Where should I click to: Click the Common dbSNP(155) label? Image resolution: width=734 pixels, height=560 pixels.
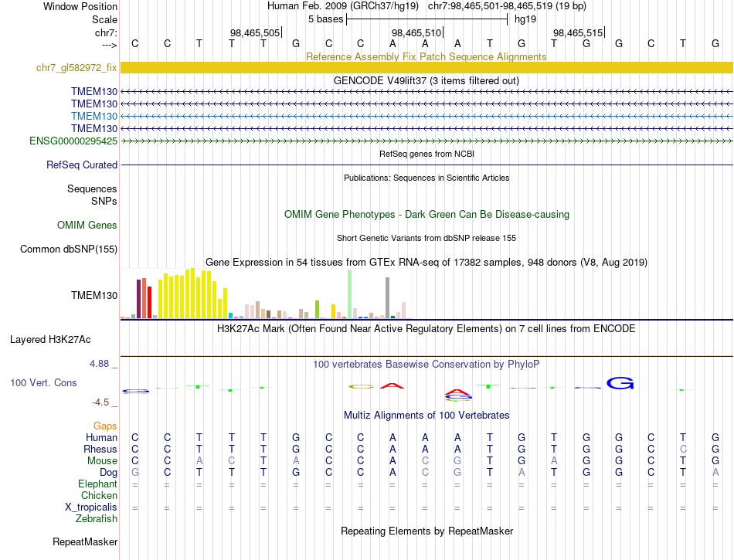(68, 249)
